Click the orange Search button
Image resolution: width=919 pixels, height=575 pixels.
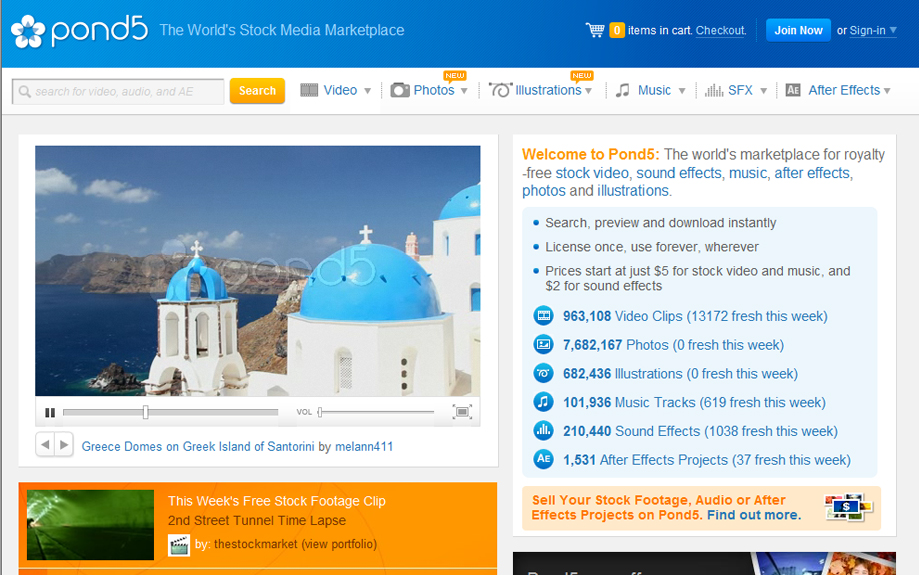click(257, 91)
